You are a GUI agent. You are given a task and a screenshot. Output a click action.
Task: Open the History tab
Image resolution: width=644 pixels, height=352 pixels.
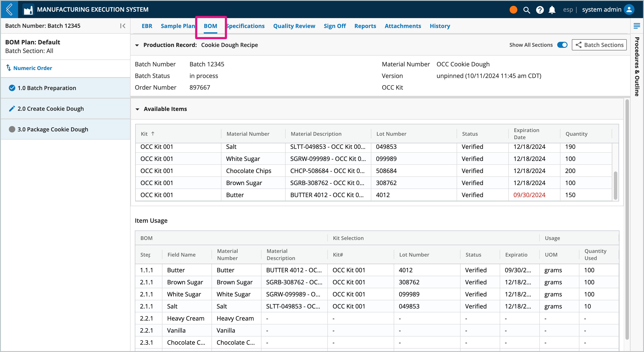point(440,26)
